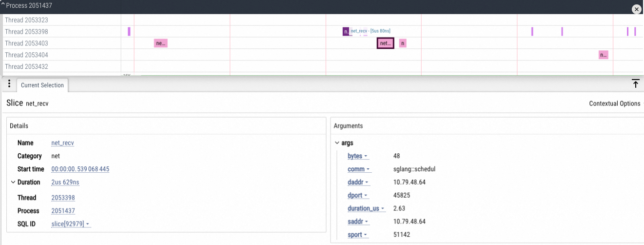Click the value 48 for bytes
The image size is (644, 245).
point(396,156)
